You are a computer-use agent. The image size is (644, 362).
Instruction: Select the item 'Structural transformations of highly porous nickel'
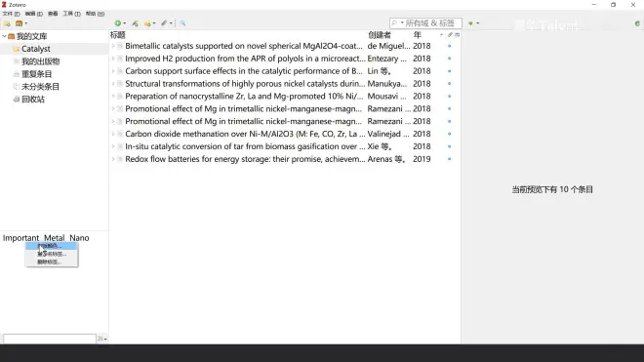coord(245,84)
